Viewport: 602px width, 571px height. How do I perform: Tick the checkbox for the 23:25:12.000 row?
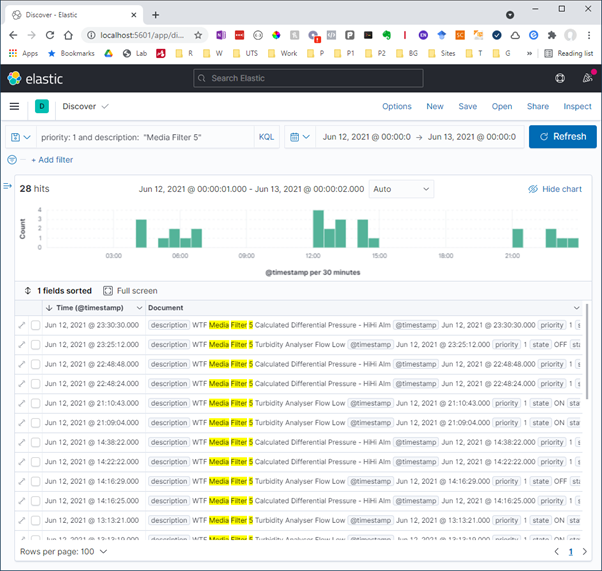pos(35,344)
